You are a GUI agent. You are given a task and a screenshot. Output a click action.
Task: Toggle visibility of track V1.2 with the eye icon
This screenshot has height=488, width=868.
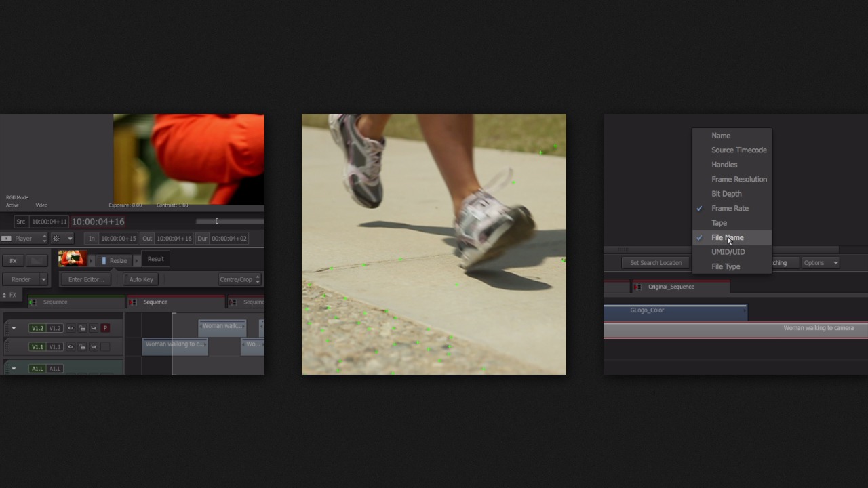click(71, 328)
